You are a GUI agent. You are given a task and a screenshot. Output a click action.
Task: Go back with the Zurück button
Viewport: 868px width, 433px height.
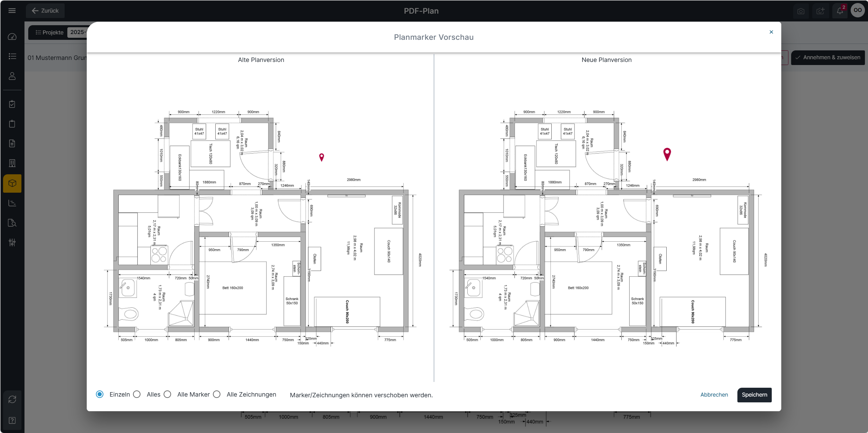[x=45, y=11]
